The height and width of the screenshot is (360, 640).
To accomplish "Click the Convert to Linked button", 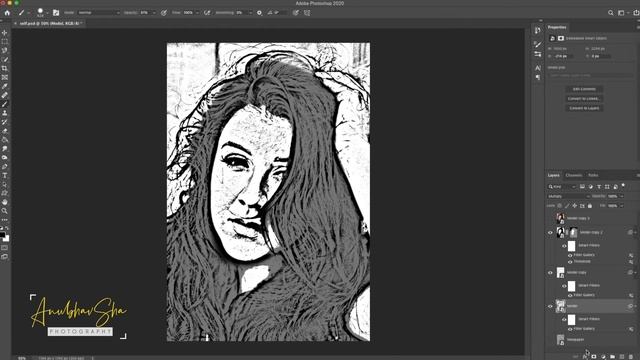I will (x=584, y=98).
